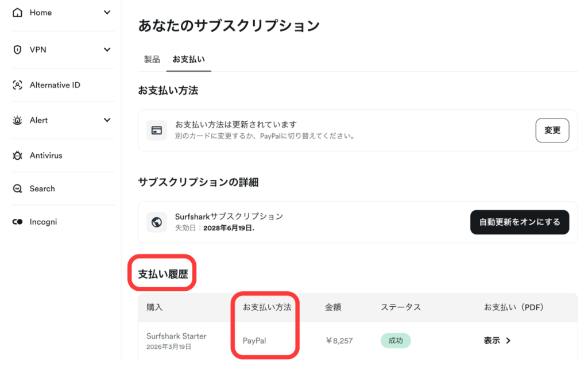Viewport: 588px width, 370px height.
Task: Open the 表示 invoice PDF link
Action: [497, 341]
